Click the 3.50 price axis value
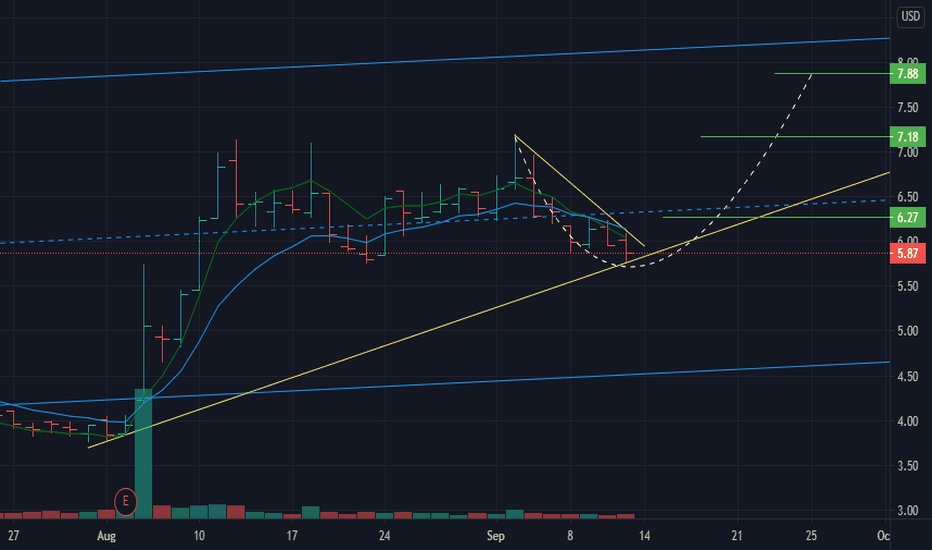Screen dimensions: 932x550 [x=908, y=466]
